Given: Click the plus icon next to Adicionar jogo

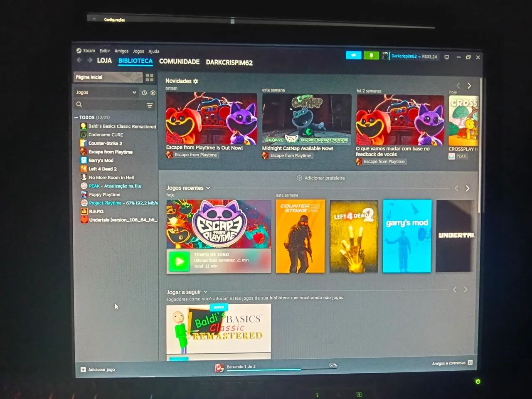Looking at the screenshot, I should tap(83, 369).
